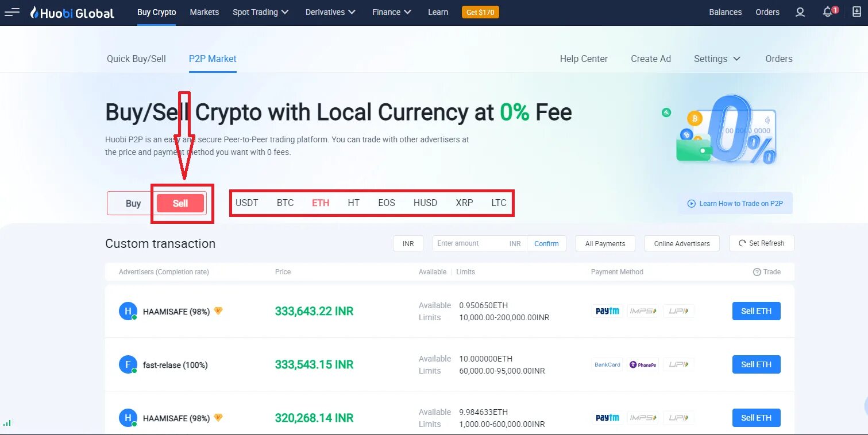Viewport: 868px width, 435px height.
Task: Select the P2P Market tab
Action: (x=213, y=59)
